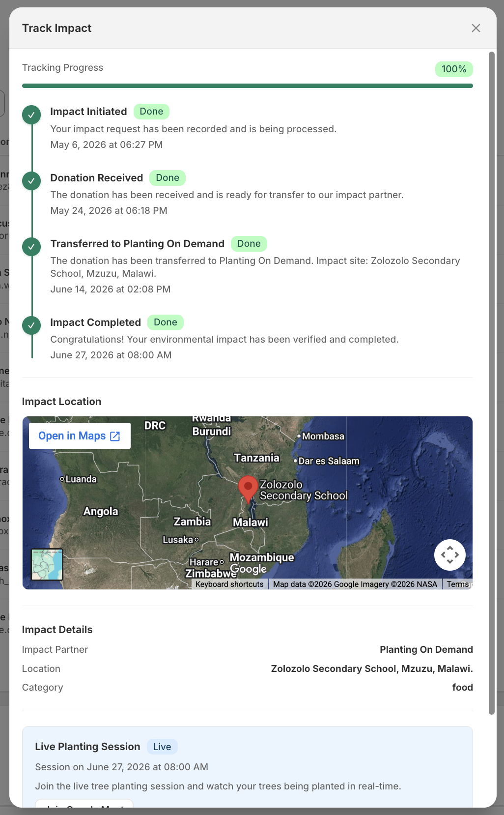
Task: Click the 100% progress badge
Action: (454, 69)
